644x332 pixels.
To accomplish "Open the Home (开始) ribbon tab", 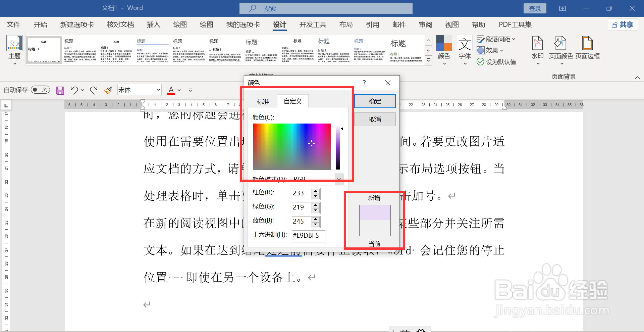I will click(40, 25).
